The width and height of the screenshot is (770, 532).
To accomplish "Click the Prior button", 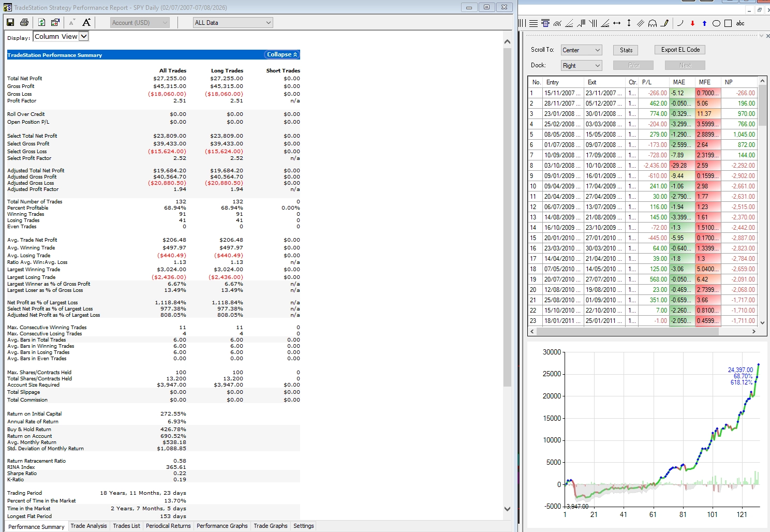I will coord(633,65).
